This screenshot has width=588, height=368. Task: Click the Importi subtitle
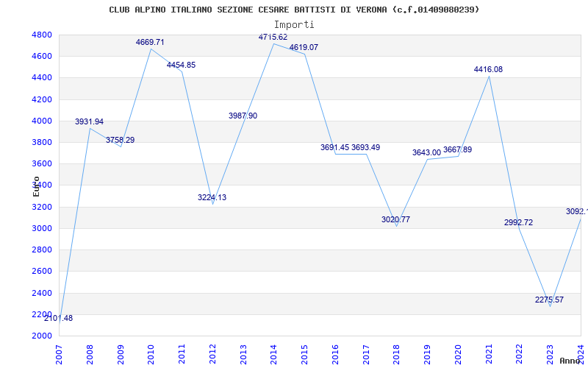(294, 25)
